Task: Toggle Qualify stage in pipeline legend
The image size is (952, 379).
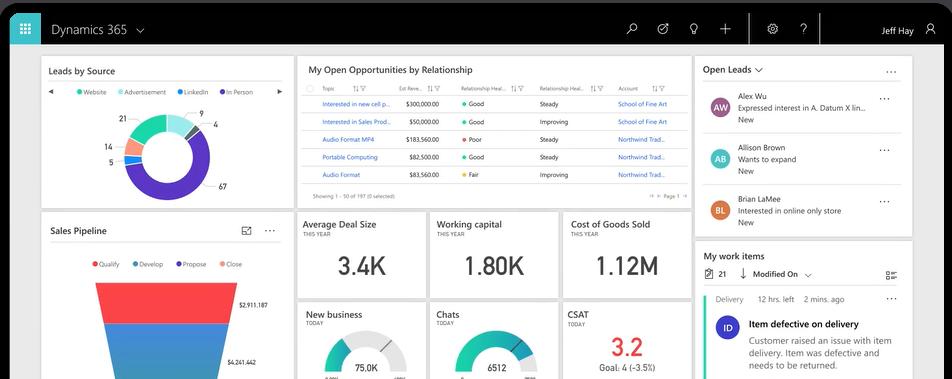Action: 106,264
